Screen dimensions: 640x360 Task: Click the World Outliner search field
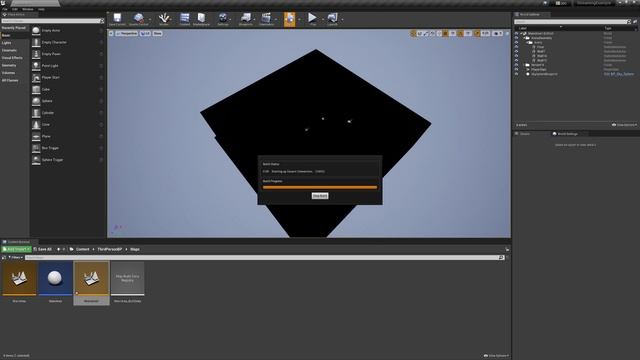click(573, 22)
